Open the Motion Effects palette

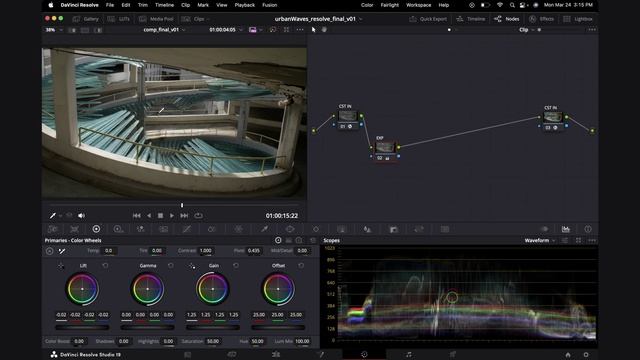[x=164, y=229]
